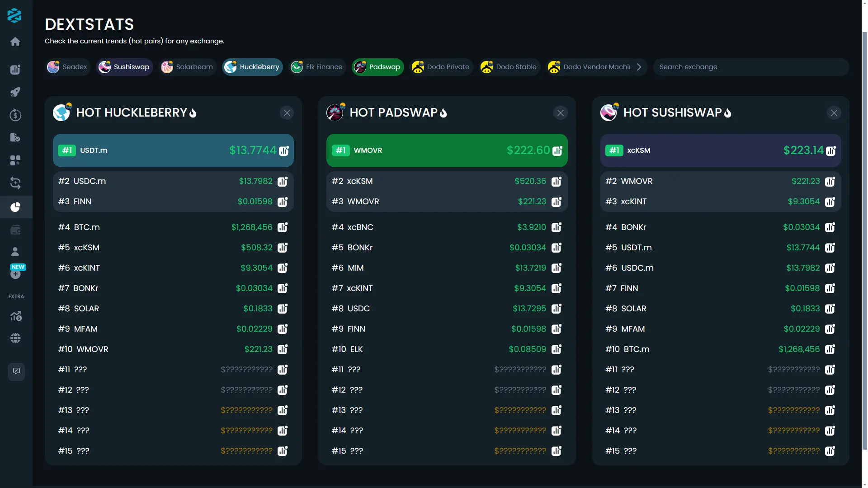
Task: Toggle the Solarbeam exchange chip
Action: click(187, 67)
